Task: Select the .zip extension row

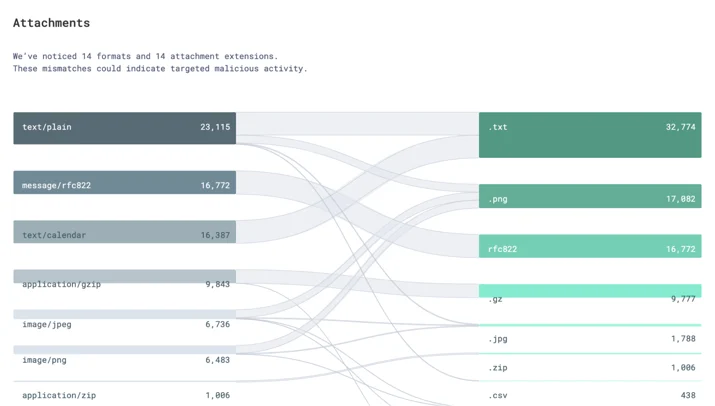Action: pyautogui.click(x=590, y=363)
